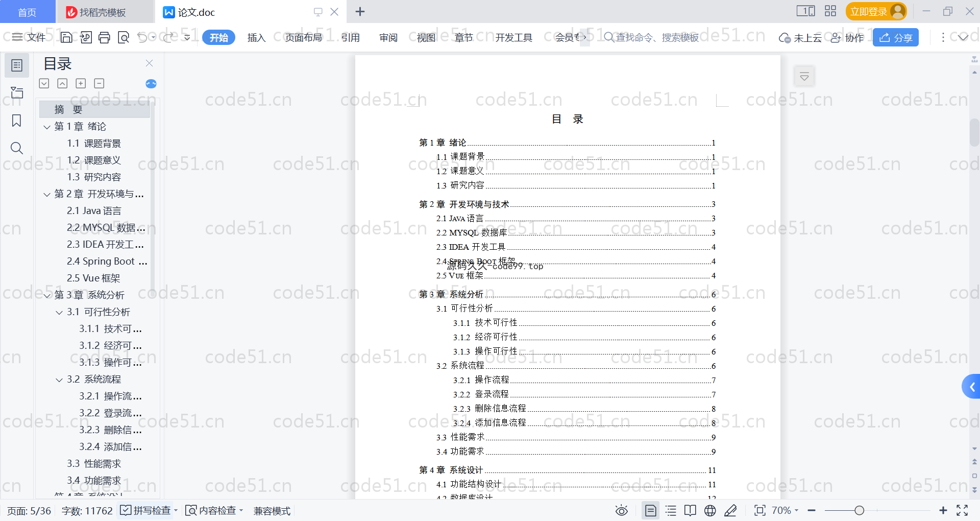Image resolution: width=980 pixels, height=521 pixels.
Task: Open the Find magnifier in left sidebar
Action: [17, 148]
